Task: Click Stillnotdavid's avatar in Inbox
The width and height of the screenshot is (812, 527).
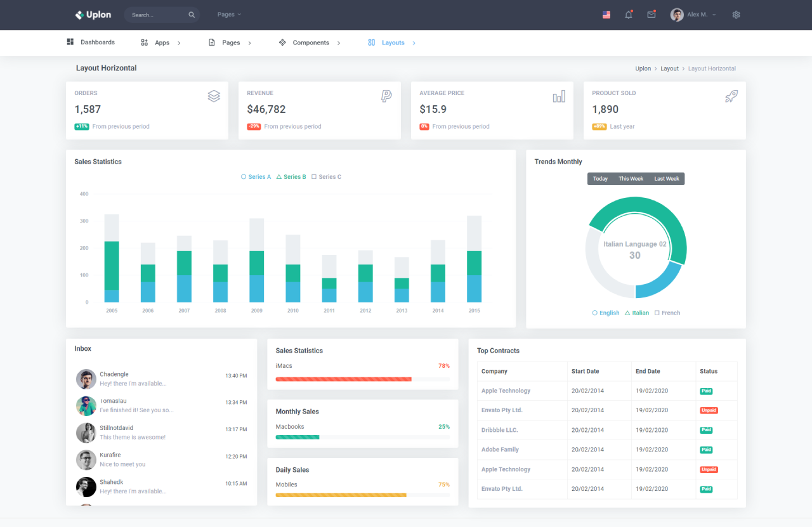Action: 86,433
